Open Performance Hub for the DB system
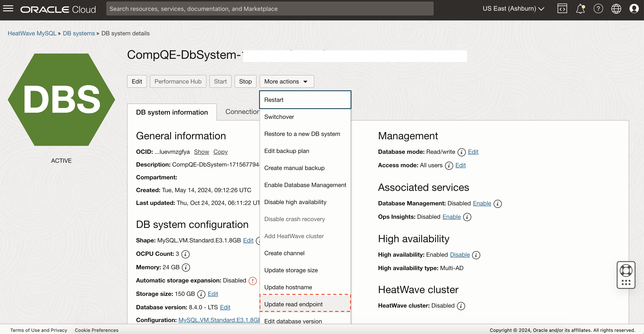This screenshot has height=334, width=644. (x=178, y=81)
